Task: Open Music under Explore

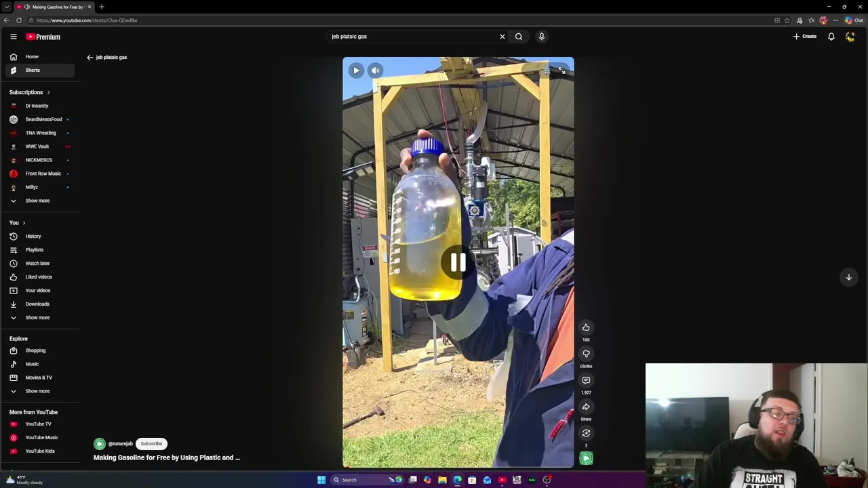Action: (x=41, y=364)
